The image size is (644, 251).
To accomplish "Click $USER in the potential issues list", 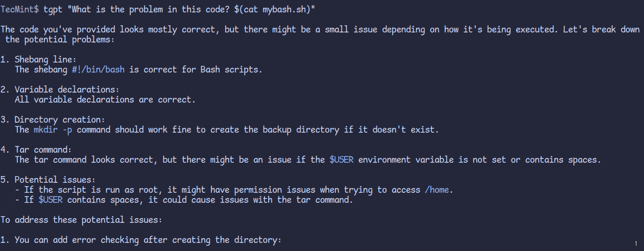I will pos(51,199).
